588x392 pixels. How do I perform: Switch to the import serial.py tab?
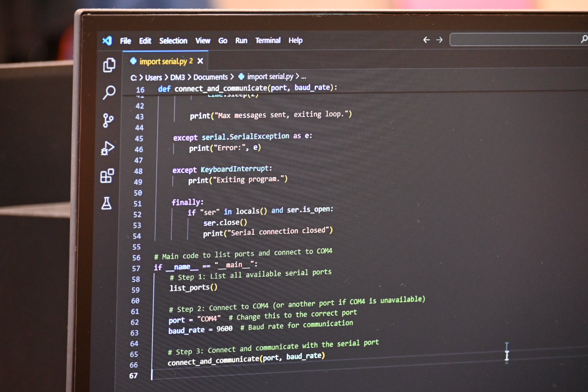[163, 61]
